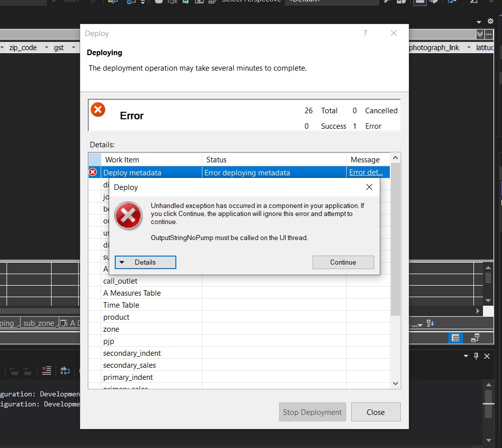This screenshot has height=448, width=502.
Task: Open the sub_zone table tab
Action: [x=39, y=323]
